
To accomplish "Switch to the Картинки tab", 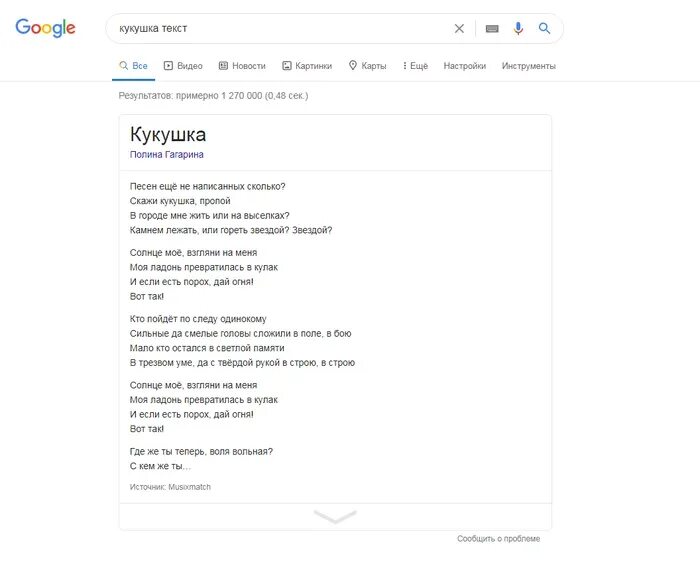I will [x=307, y=66].
